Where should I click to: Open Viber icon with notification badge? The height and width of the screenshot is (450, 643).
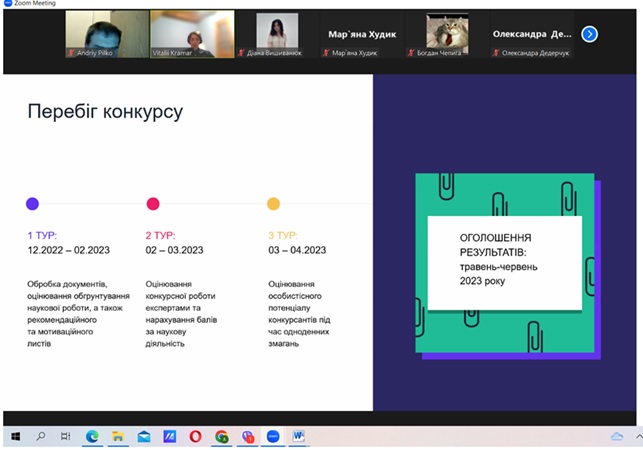pos(247,436)
